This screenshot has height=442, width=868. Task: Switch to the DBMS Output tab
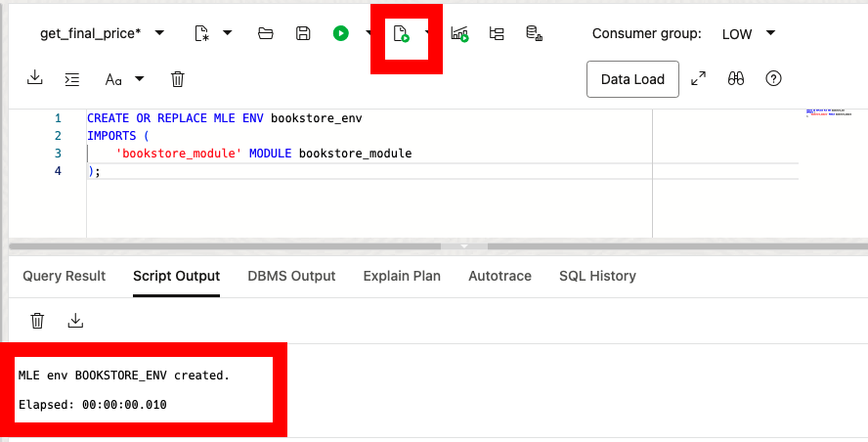click(x=291, y=276)
